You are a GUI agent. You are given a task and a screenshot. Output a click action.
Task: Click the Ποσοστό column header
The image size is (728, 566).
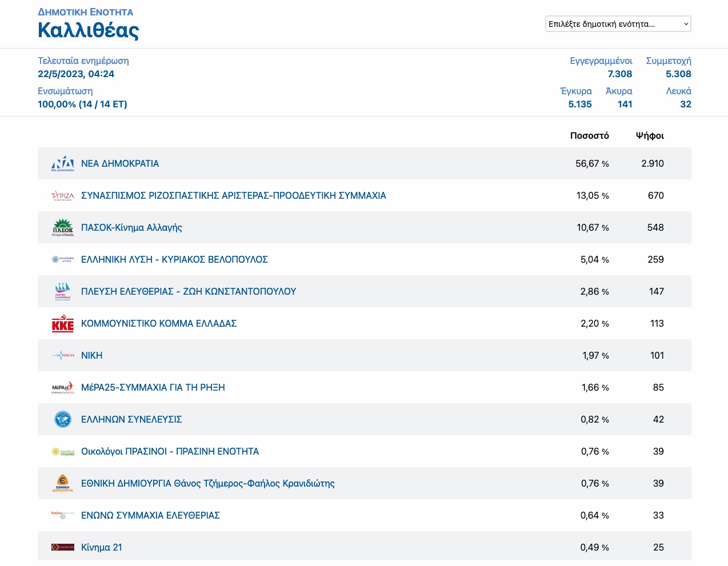point(590,135)
